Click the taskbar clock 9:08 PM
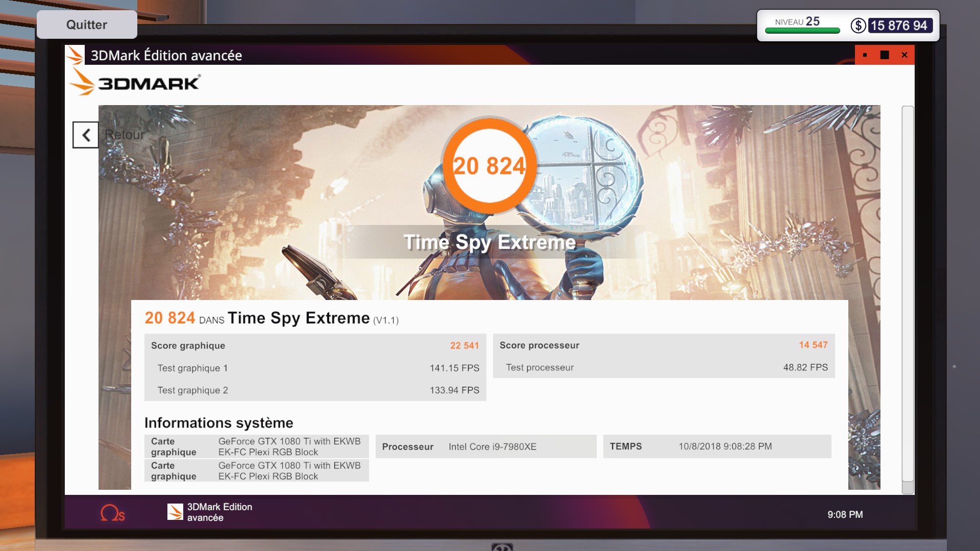This screenshot has width=980, height=551. click(x=845, y=515)
